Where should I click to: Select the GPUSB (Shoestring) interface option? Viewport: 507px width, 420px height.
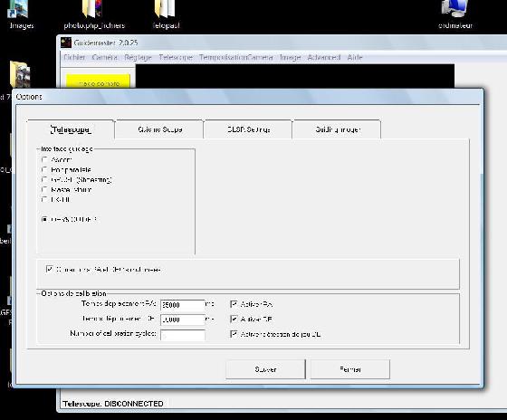[x=44, y=180]
